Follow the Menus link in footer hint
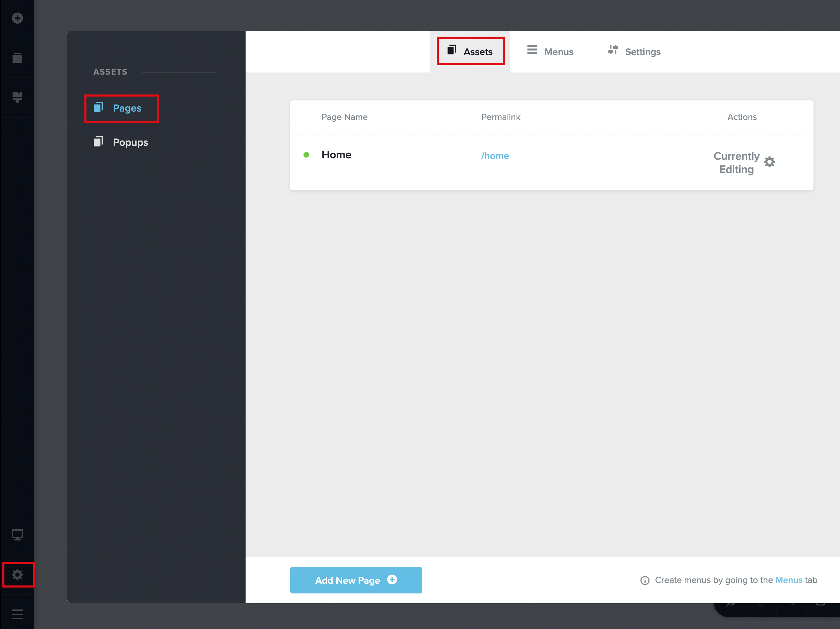Viewport: 840px width, 629px height. click(x=788, y=580)
